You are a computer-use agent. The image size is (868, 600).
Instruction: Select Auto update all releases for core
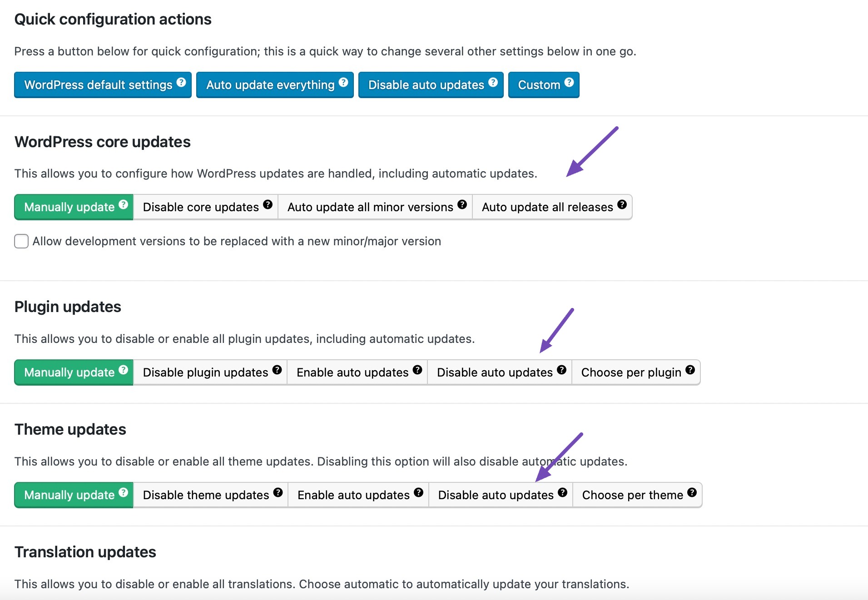[x=547, y=208]
